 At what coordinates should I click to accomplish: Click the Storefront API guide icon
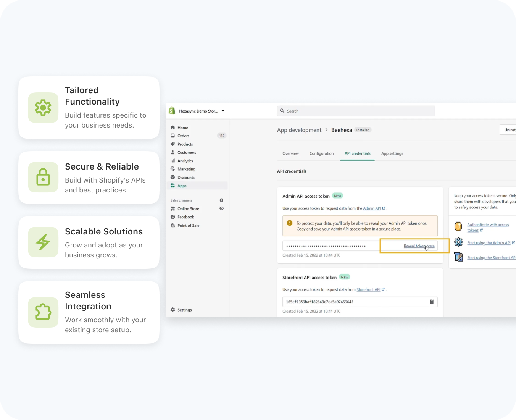[458, 257]
